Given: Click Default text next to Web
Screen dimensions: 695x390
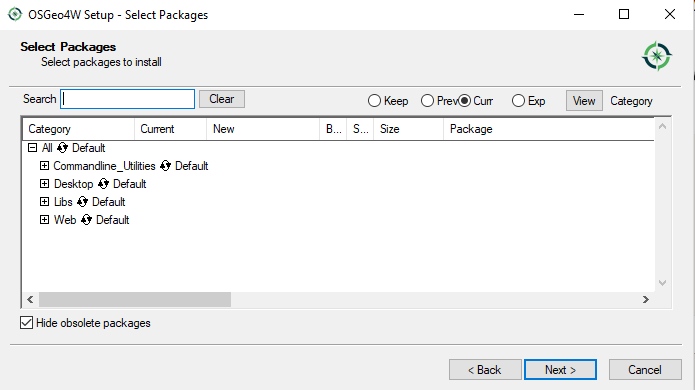Looking at the screenshot, I should (113, 220).
